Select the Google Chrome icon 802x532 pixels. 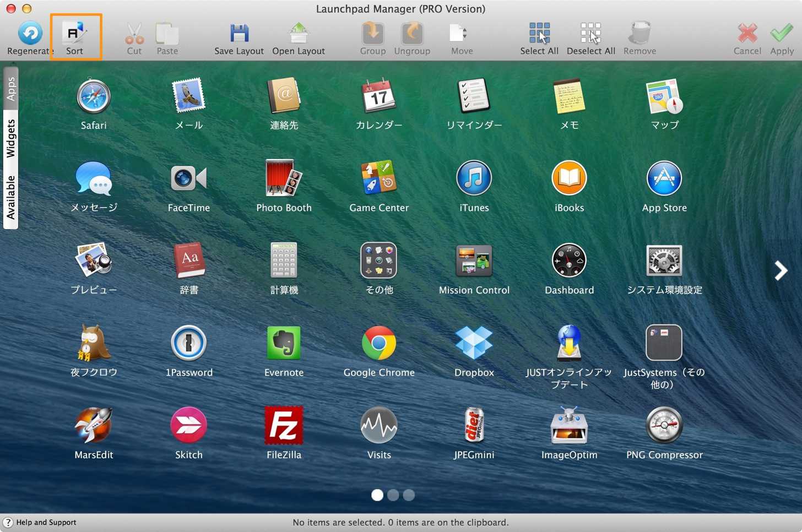379,343
